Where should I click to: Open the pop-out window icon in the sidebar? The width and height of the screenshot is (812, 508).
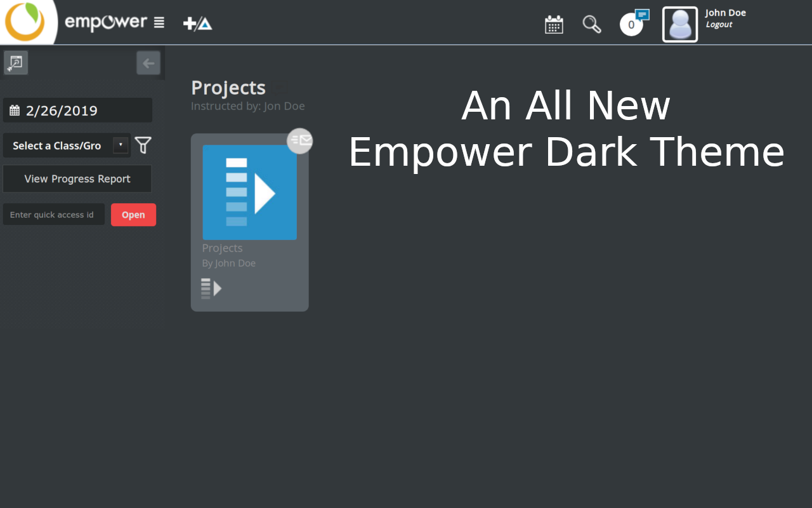[x=15, y=62]
